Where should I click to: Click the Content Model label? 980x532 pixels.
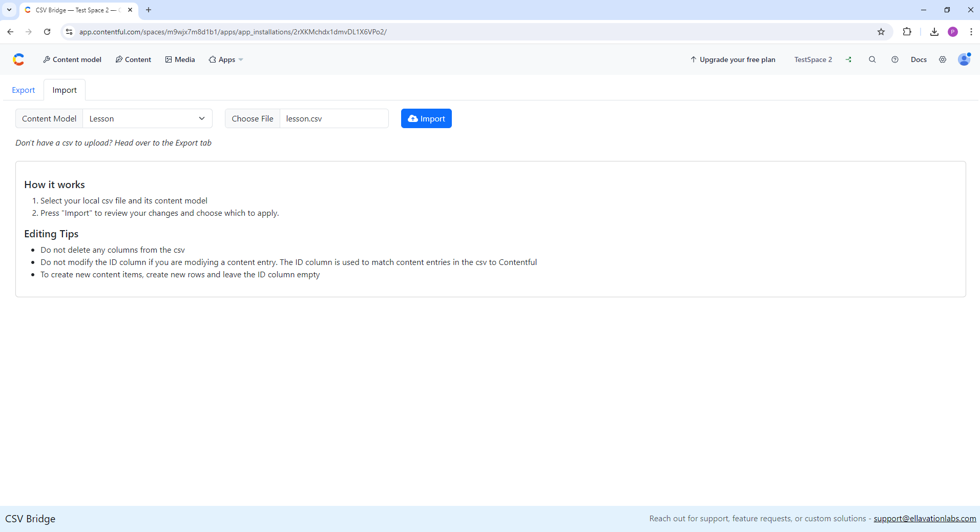pos(49,118)
